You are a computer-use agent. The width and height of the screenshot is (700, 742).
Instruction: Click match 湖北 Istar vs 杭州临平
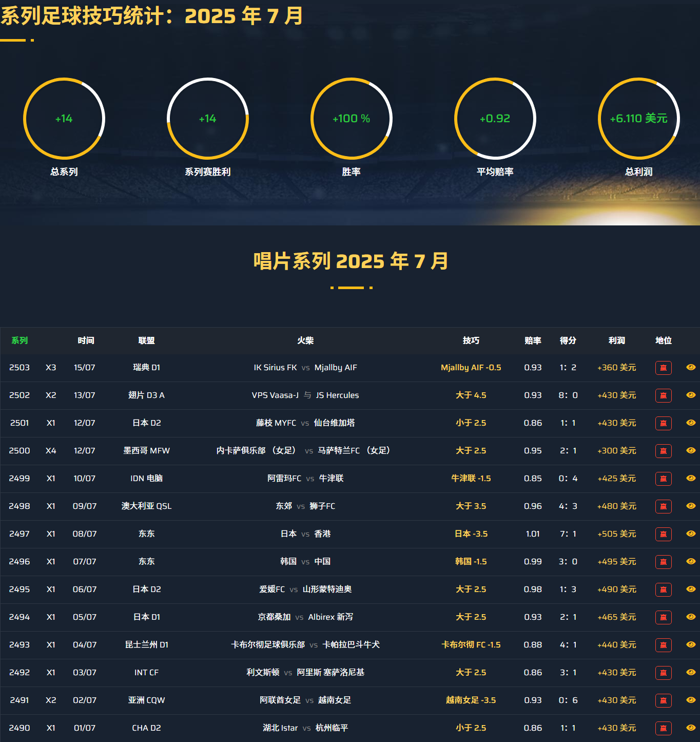305,728
